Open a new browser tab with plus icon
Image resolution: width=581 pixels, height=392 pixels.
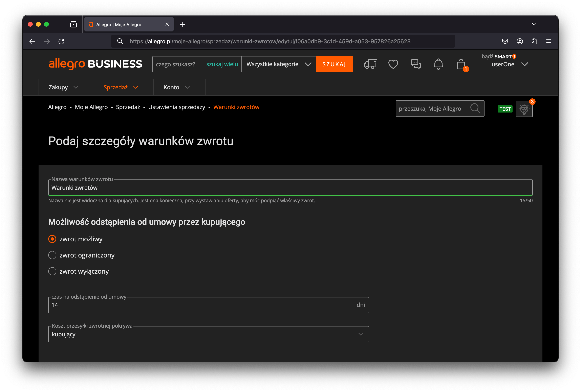click(182, 24)
